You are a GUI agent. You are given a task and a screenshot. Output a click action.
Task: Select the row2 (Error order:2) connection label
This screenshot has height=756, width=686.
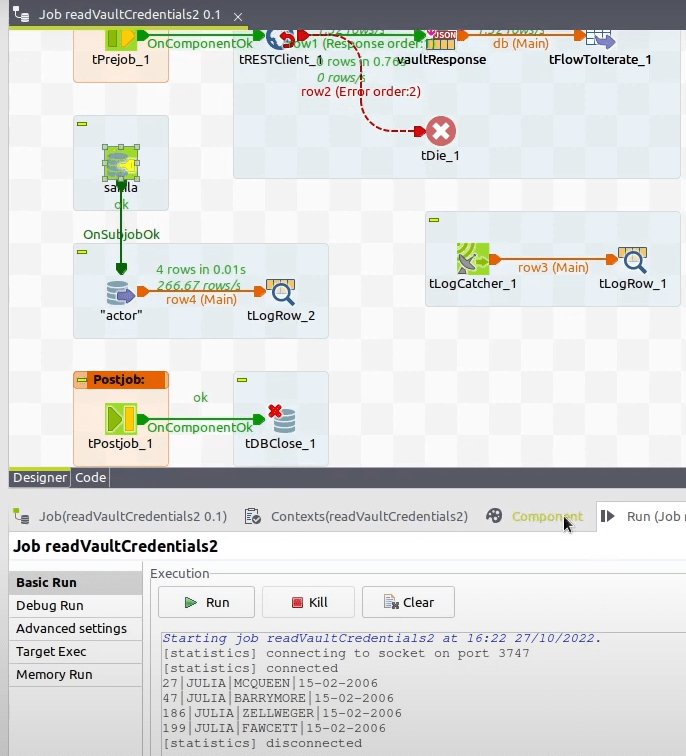[361, 92]
